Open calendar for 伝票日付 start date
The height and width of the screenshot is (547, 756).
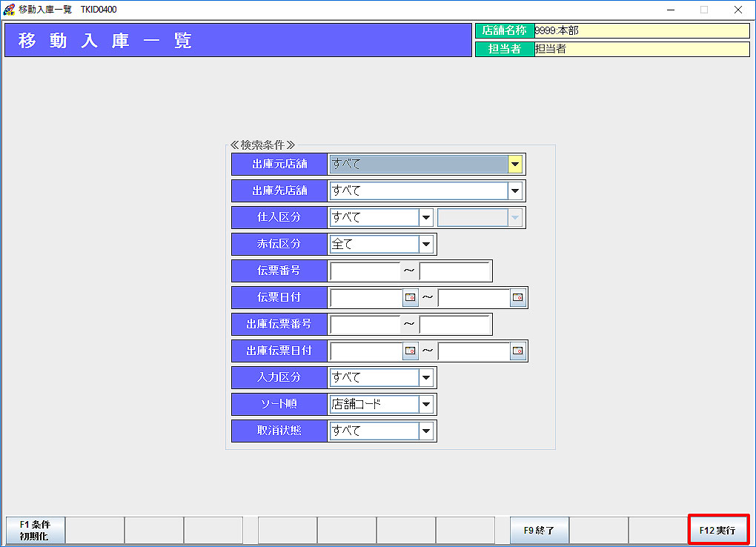pos(410,298)
